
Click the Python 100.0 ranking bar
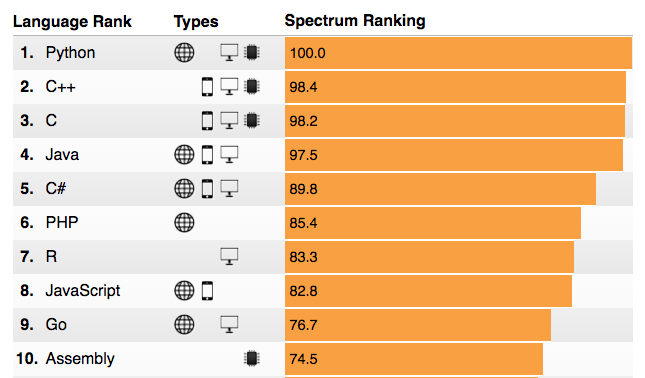pyautogui.click(x=458, y=53)
